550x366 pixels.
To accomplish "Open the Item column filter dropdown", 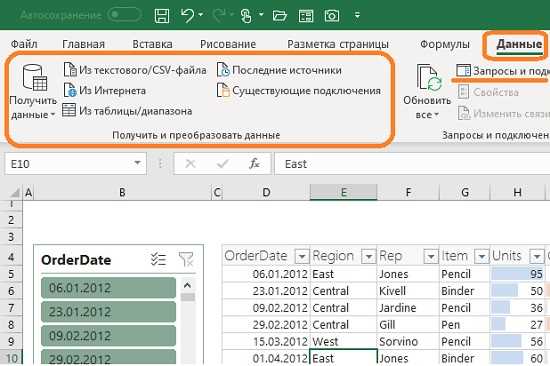I will 482,257.
